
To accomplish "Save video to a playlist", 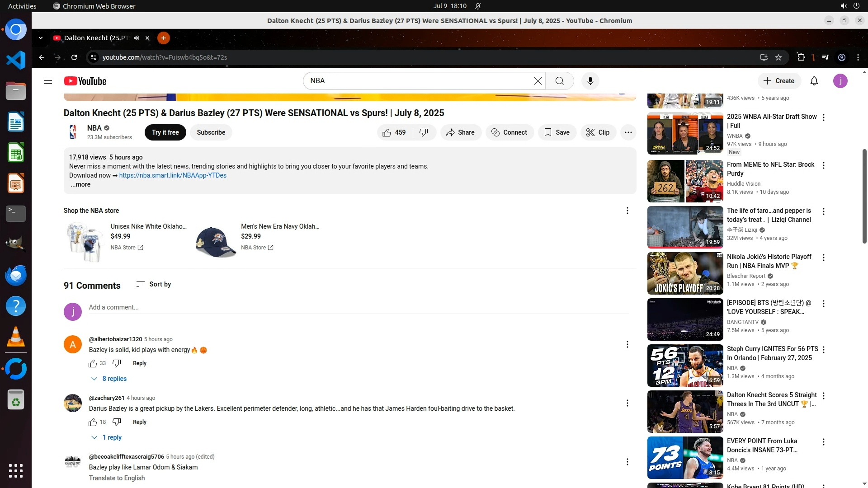I will (557, 132).
